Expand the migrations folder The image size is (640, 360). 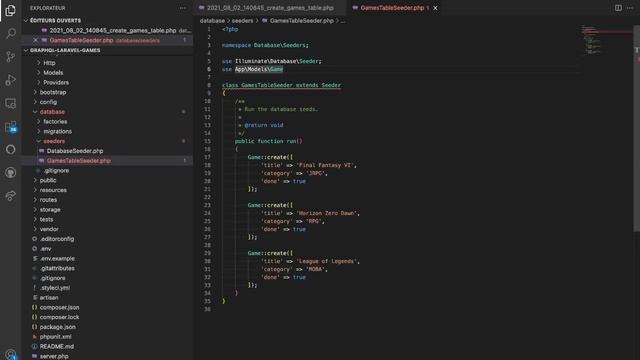(58, 131)
